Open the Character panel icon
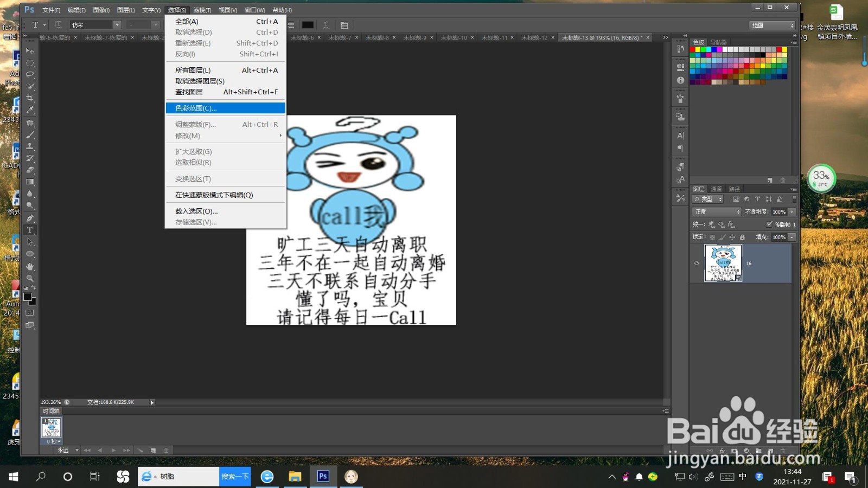Viewport: 868px width, 488px height. tap(680, 136)
